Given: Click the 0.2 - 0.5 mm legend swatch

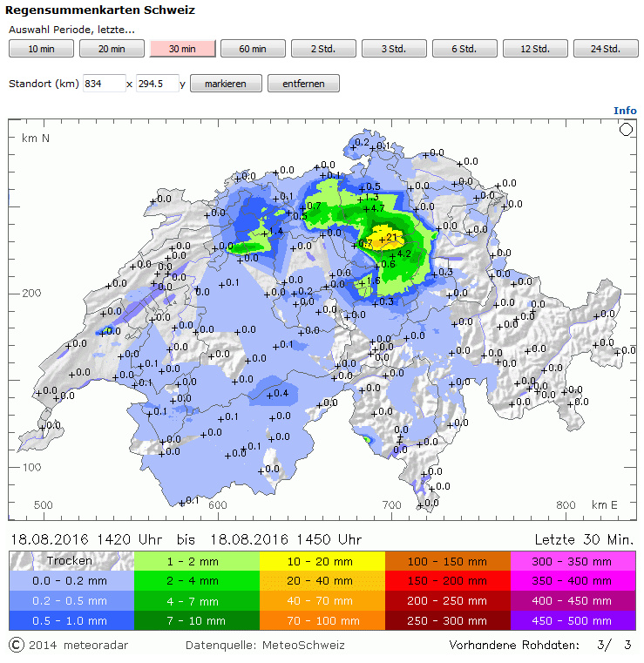Looking at the screenshot, I should pos(71,601).
